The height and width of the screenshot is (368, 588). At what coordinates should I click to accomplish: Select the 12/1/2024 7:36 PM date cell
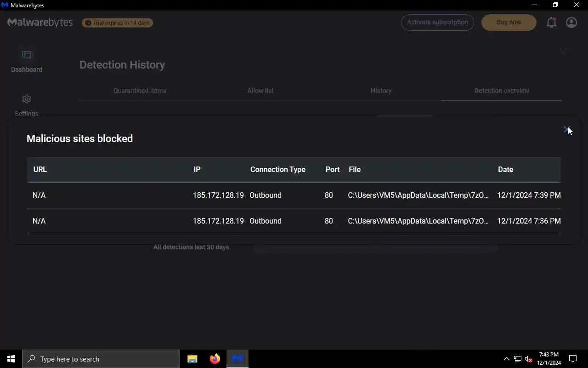(x=529, y=221)
